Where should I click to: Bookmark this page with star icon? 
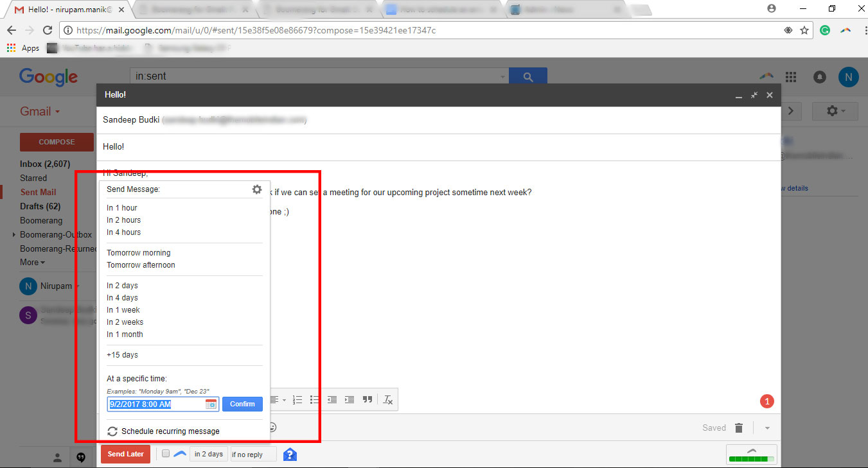pos(804,30)
